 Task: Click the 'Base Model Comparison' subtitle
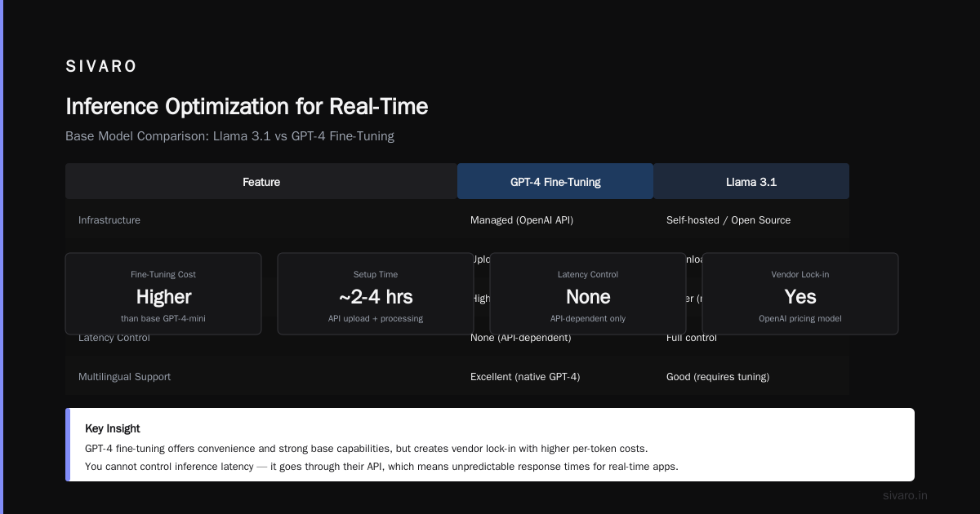click(229, 136)
